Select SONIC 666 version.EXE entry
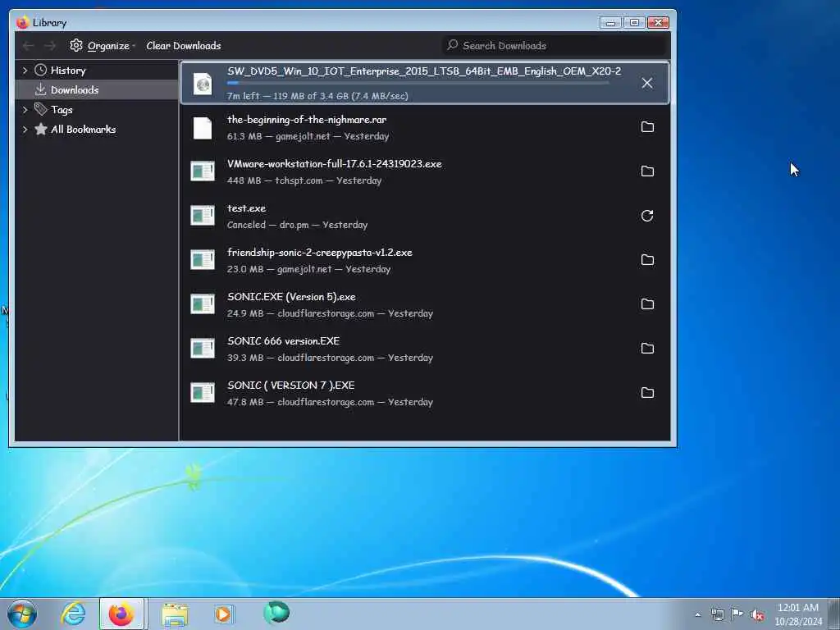This screenshot has height=630, width=840. 425,349
